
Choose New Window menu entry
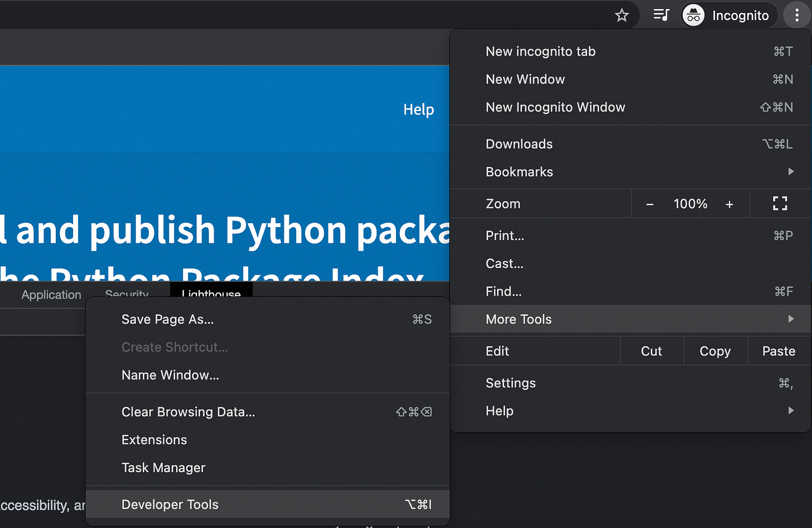[630, 79]
